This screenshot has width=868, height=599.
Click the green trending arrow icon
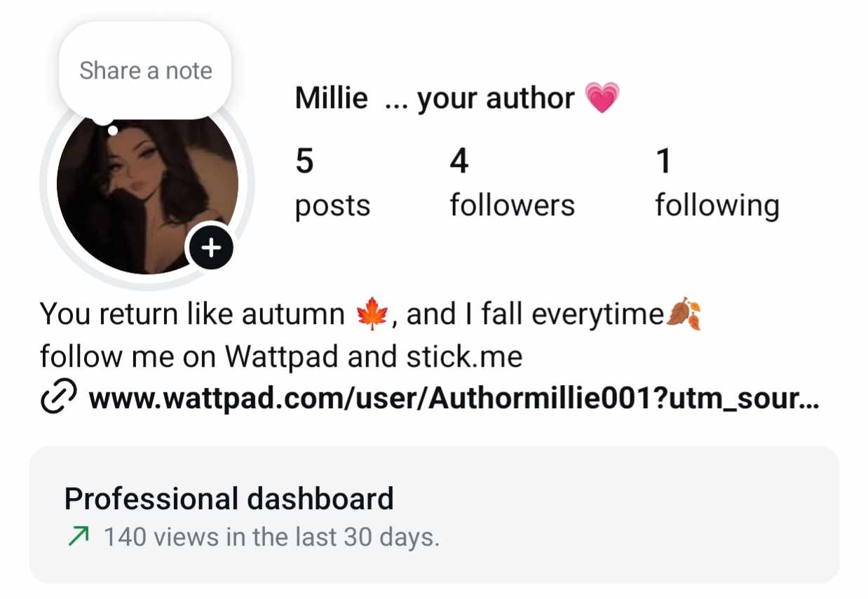78,537
